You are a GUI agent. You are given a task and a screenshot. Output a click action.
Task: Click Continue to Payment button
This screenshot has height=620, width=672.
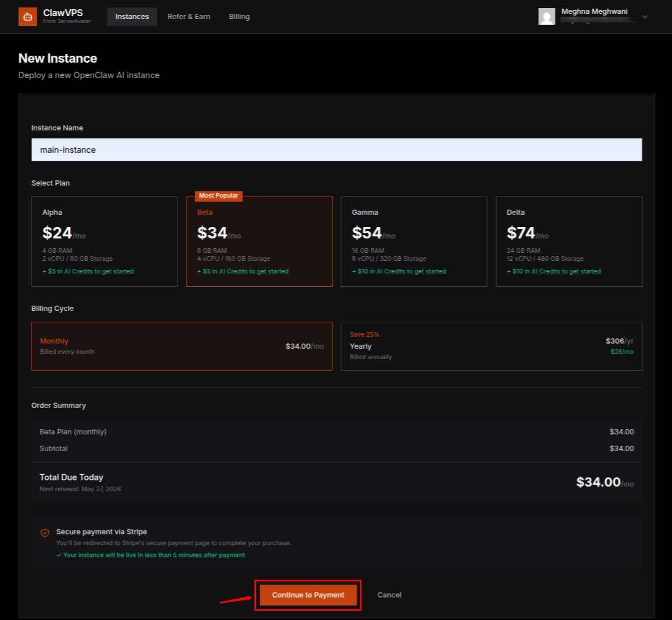(x=308, y=595)
